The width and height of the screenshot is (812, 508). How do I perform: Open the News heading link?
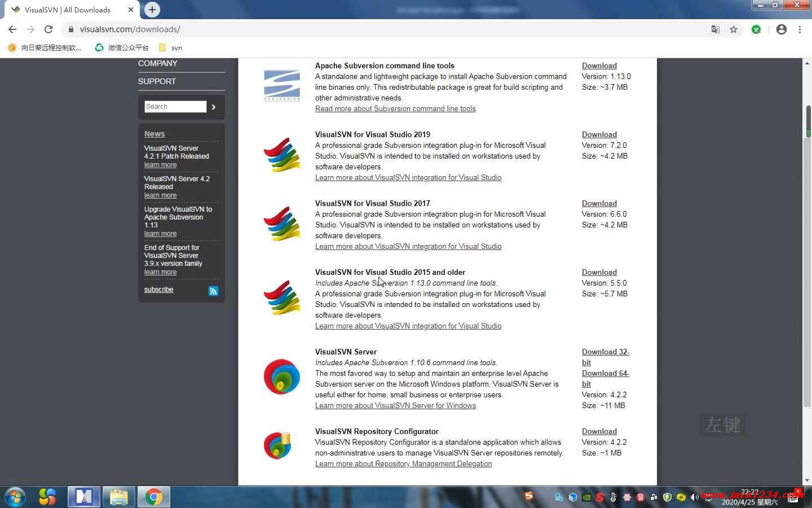(155, 134)
